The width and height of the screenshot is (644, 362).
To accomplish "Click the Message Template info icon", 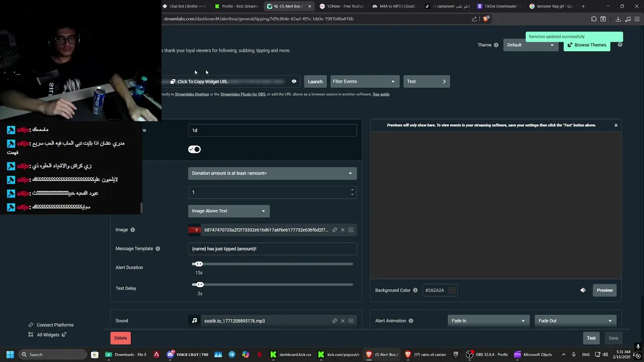I will [158, 249].
